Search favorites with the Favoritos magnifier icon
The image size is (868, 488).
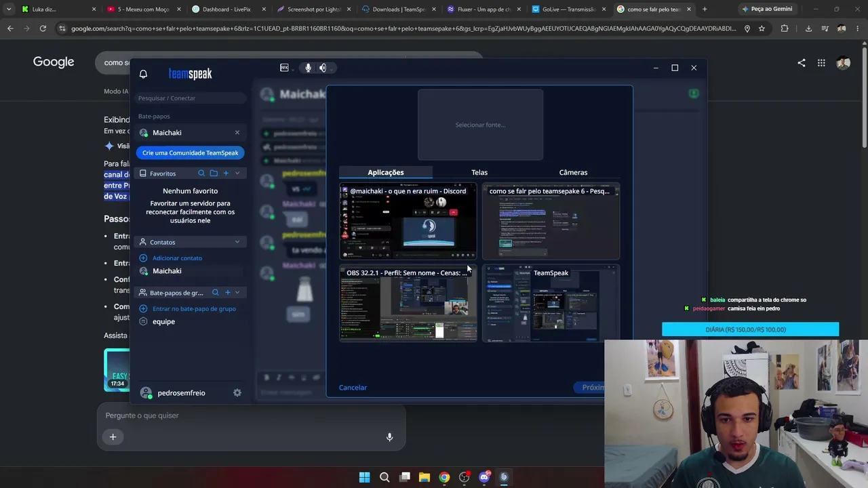(201, 174)
